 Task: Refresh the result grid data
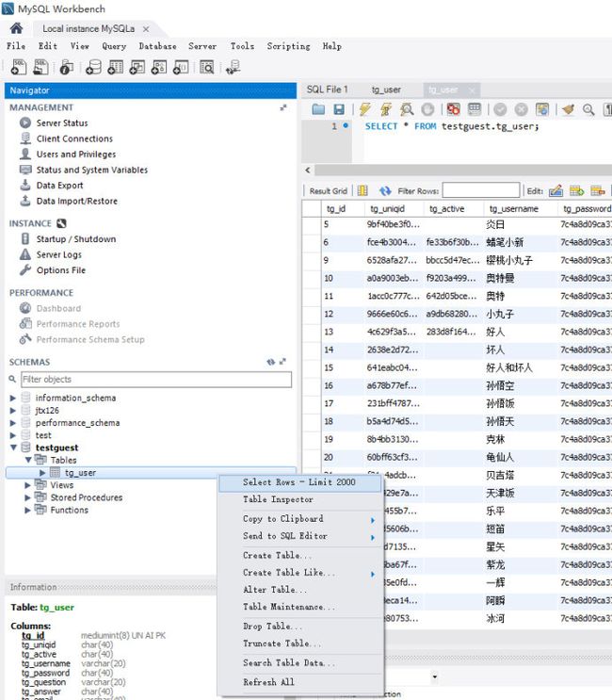[x=385, y=191]
